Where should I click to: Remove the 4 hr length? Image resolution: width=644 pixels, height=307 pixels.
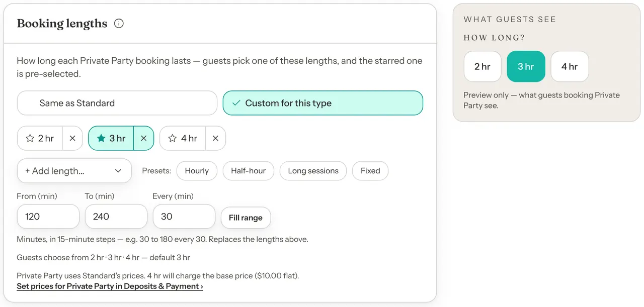pyautogui.click(x=216, y=138)
